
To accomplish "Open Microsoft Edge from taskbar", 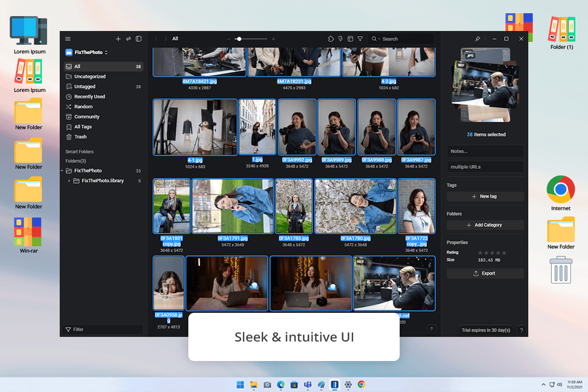I will [x=281, y=385].
